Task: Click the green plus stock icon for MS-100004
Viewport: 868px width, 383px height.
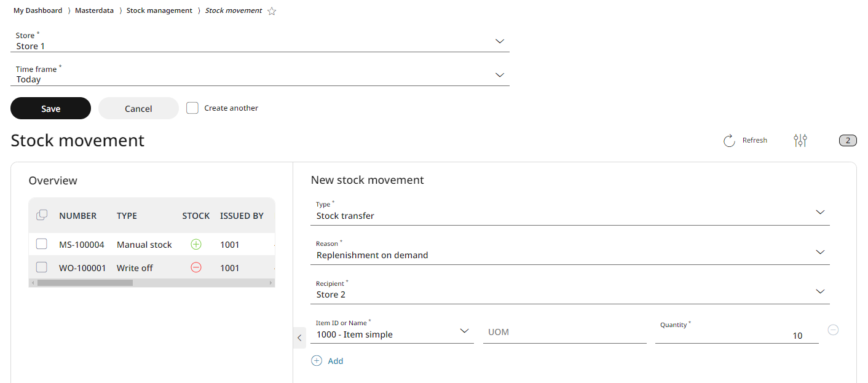Action: click(x=196, y=244)
